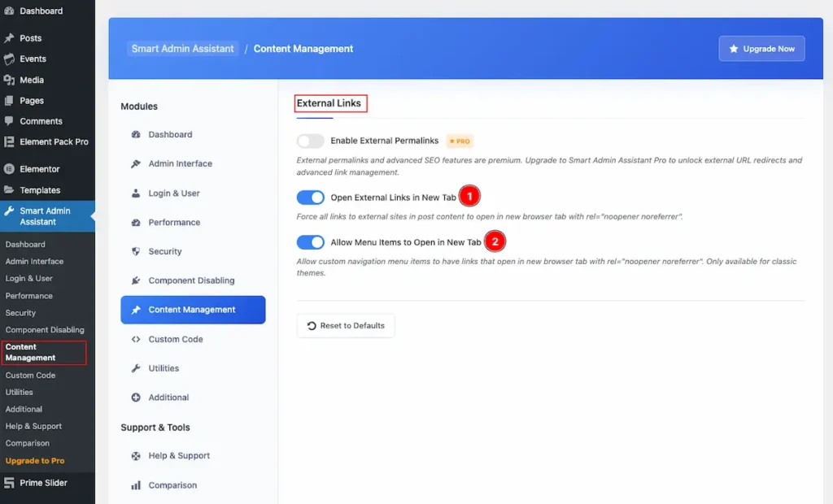This screenshot has width=833, height=504.
Task: Click the Events calendar icon
Action: tap(8, 59)
